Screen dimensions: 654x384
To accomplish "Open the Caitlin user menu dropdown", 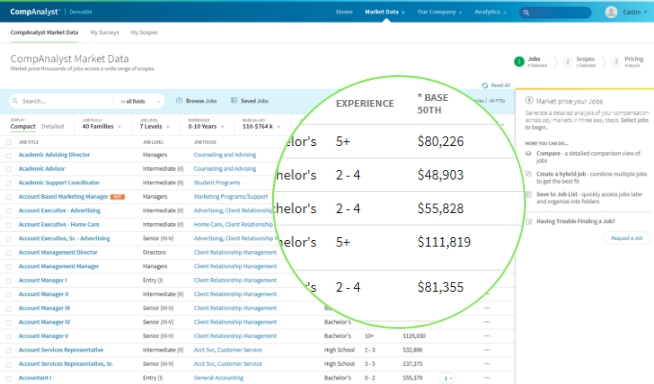I will point(635,12).
